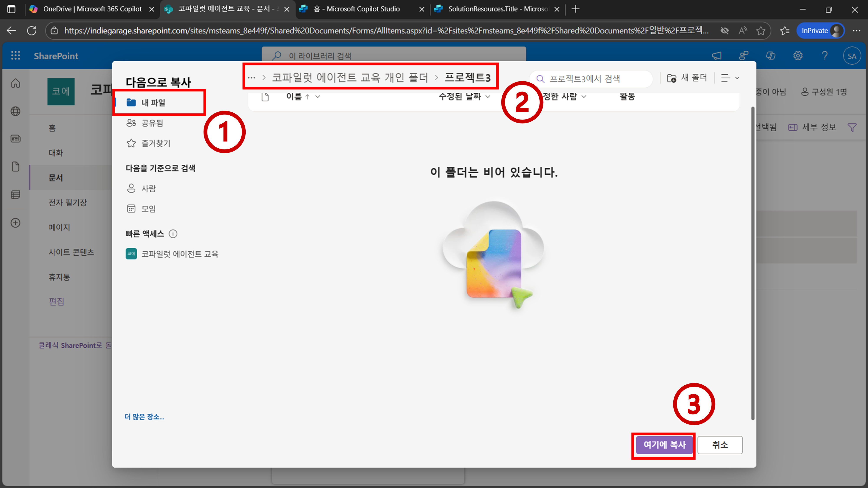Image resolution: width=868 pixels, height=488 pixels.
Task: Click the globe icon in left rail
Action: click(15, 111)
